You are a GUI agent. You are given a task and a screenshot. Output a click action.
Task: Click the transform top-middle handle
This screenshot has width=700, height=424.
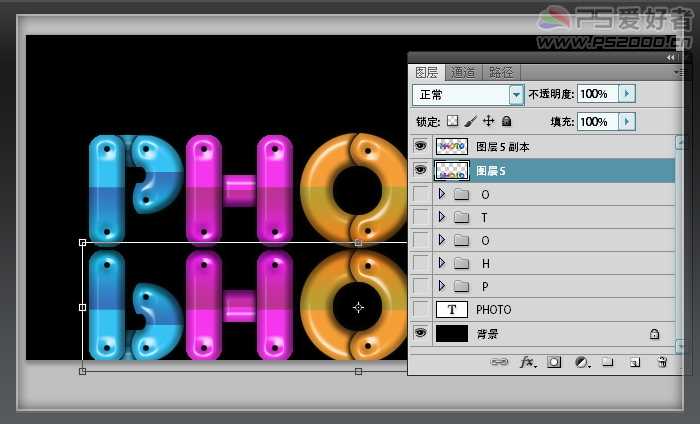pos(358,243)
